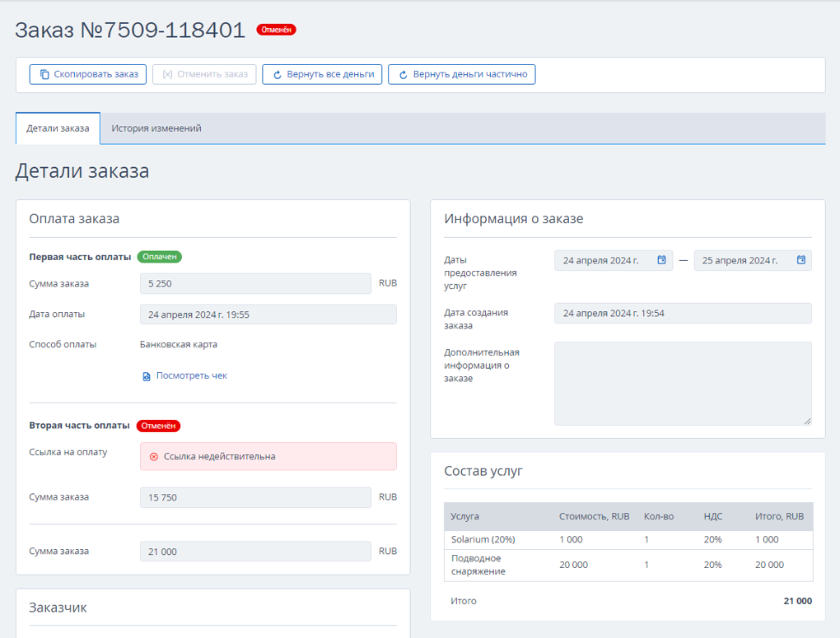
Task: Click the Отменён badge of Вторая часть оплаты
Action: pos(159,426)
